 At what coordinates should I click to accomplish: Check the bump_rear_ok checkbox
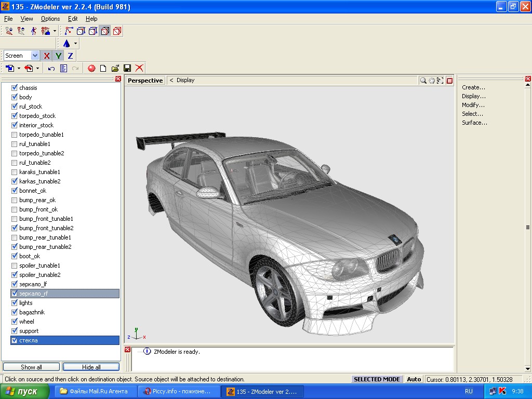(x=15, y=200)
